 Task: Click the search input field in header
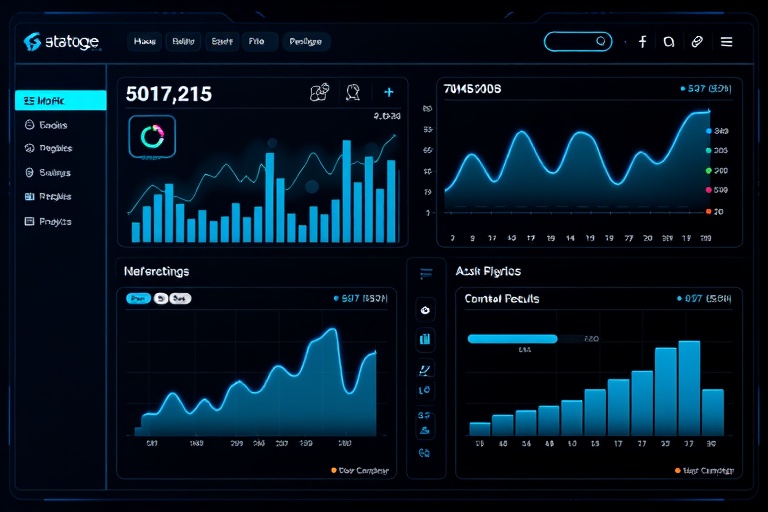577,42
